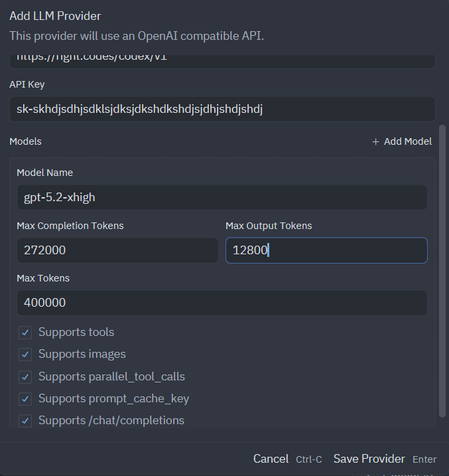Uncheck Supports /chat/completions checkbox
449x476 pixels.
pos(25,421)
